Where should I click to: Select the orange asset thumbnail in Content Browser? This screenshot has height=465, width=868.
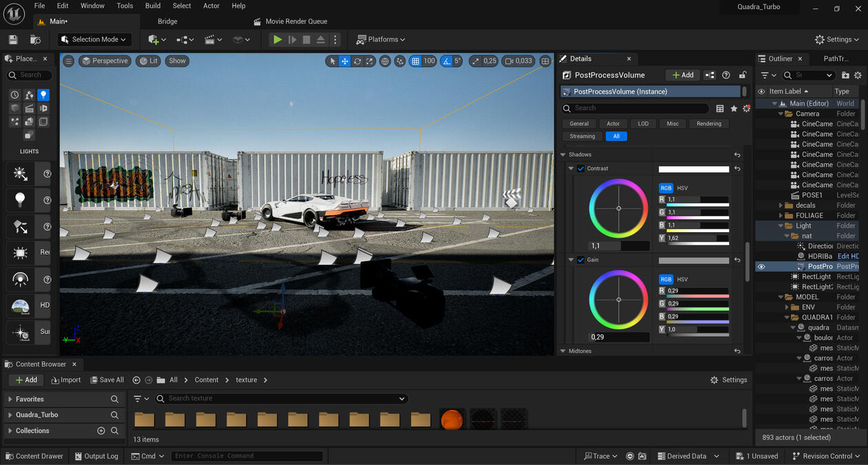tap(452, 418)
